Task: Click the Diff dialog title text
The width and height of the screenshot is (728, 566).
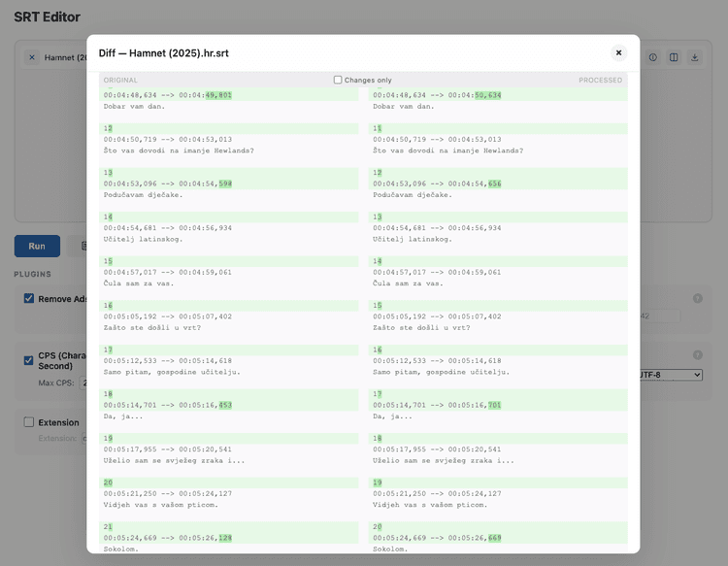Action: [163, 53]
